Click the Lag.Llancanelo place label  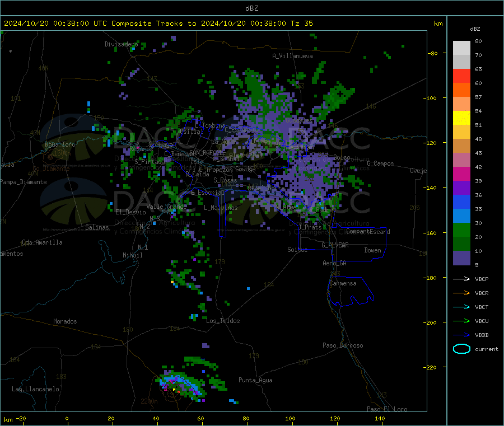[x=35, y=389]
